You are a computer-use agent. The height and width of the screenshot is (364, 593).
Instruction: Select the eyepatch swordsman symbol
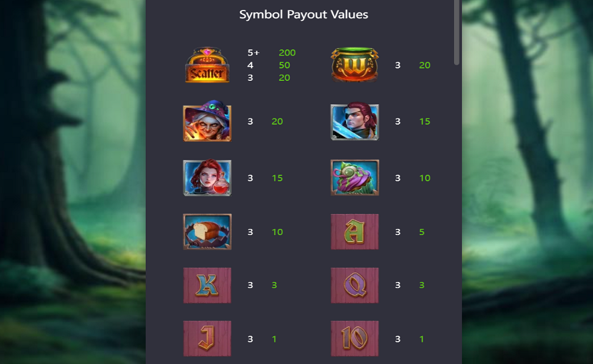click(355, 121)
